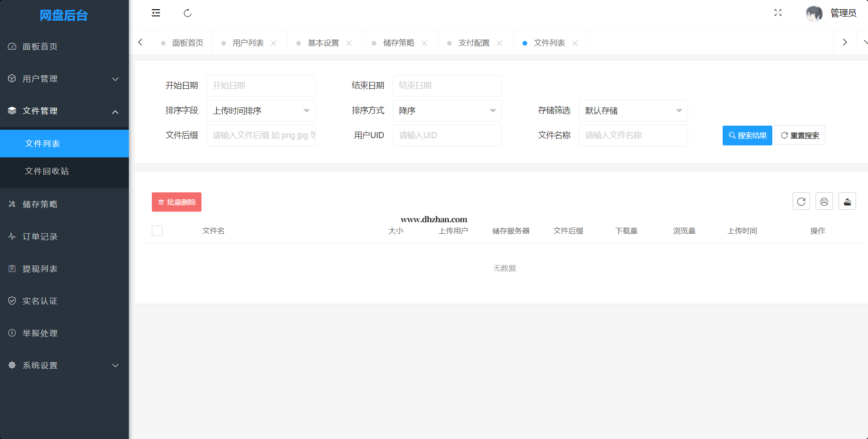Image resolution: width=868 pixels, height=439 pixels.
Task: Close the 储存策略 tab
Action: pos(424,43)
